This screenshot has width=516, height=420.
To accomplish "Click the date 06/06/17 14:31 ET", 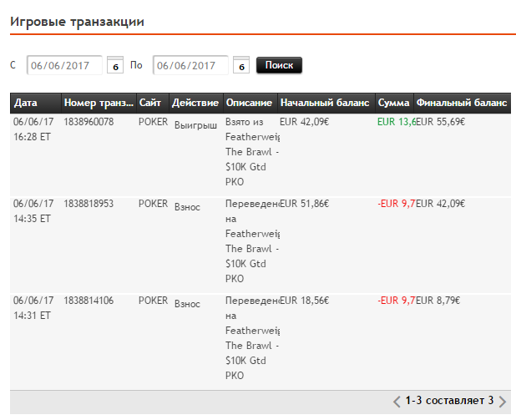I will [x=33, y=308].
